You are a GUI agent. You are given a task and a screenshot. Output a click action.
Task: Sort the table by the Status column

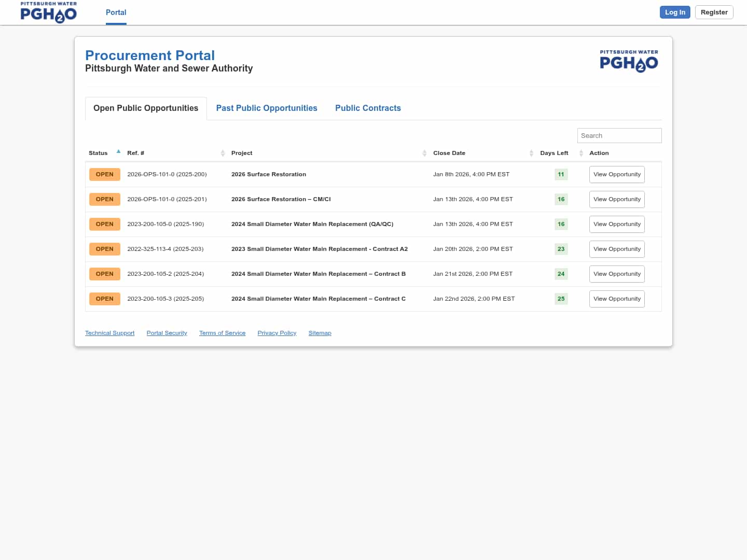tap(99, 153)
